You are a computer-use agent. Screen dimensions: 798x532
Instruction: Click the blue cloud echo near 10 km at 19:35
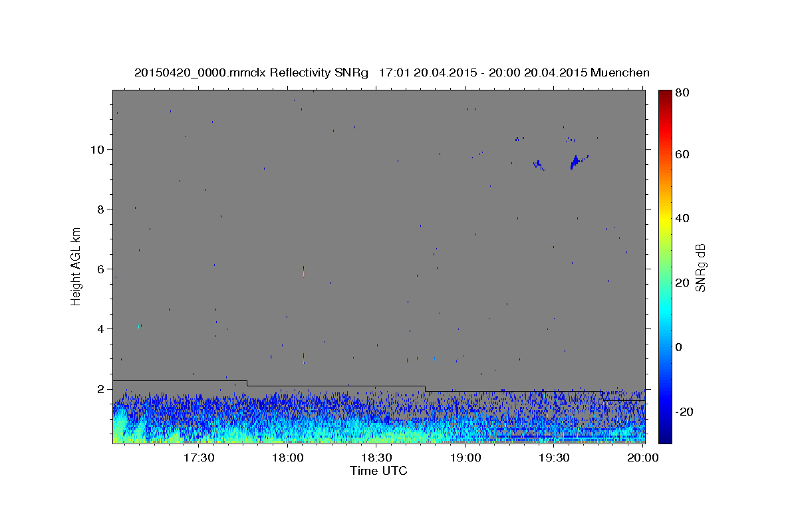[576, 162]
